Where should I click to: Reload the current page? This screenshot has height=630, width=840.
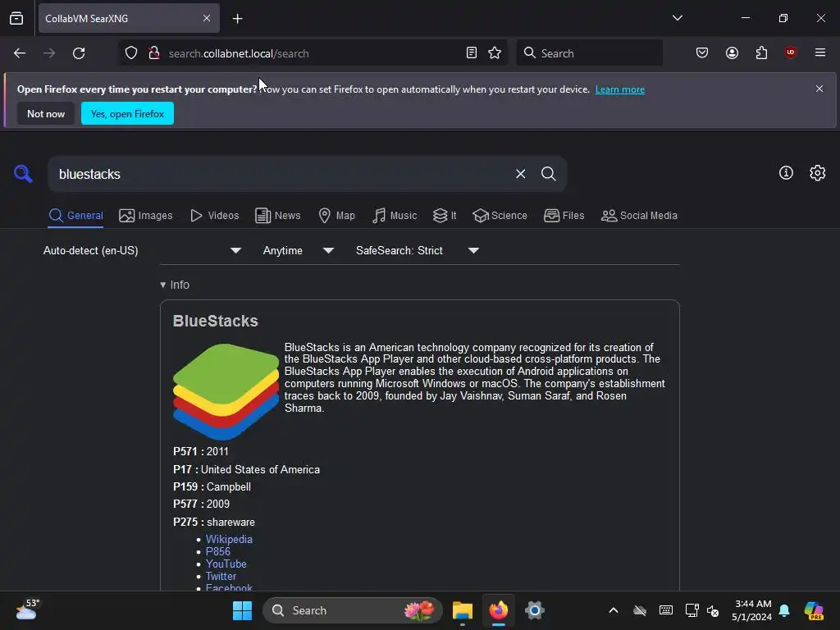[79, 53]
